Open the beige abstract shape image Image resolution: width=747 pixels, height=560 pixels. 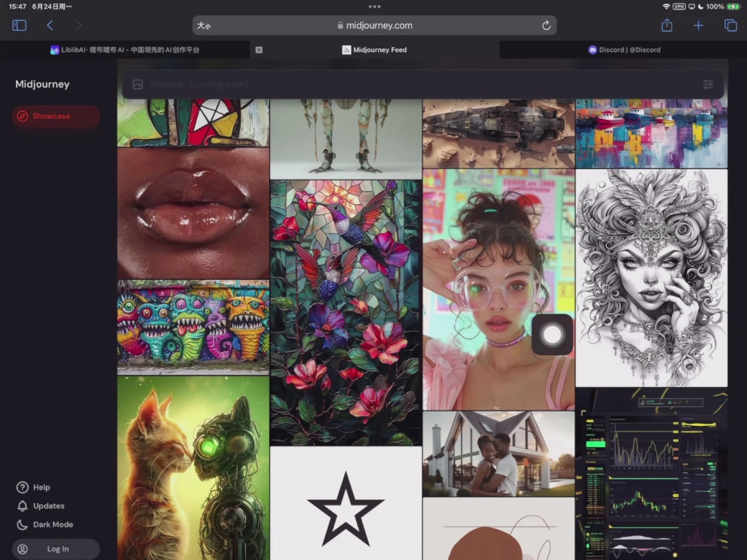tap(498, 529)
